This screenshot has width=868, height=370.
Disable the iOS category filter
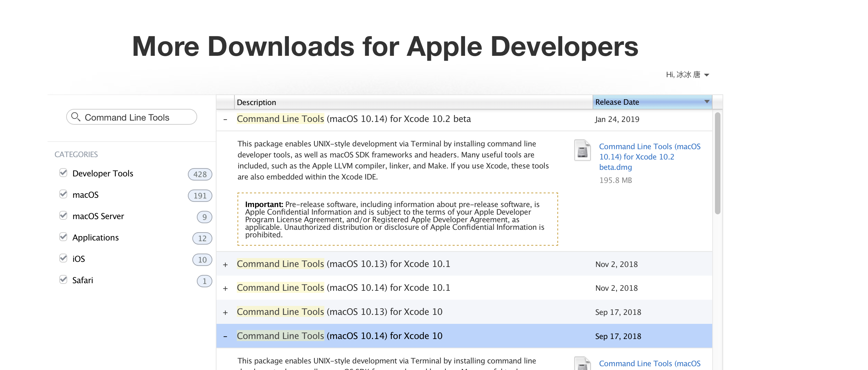coord(63,258)
